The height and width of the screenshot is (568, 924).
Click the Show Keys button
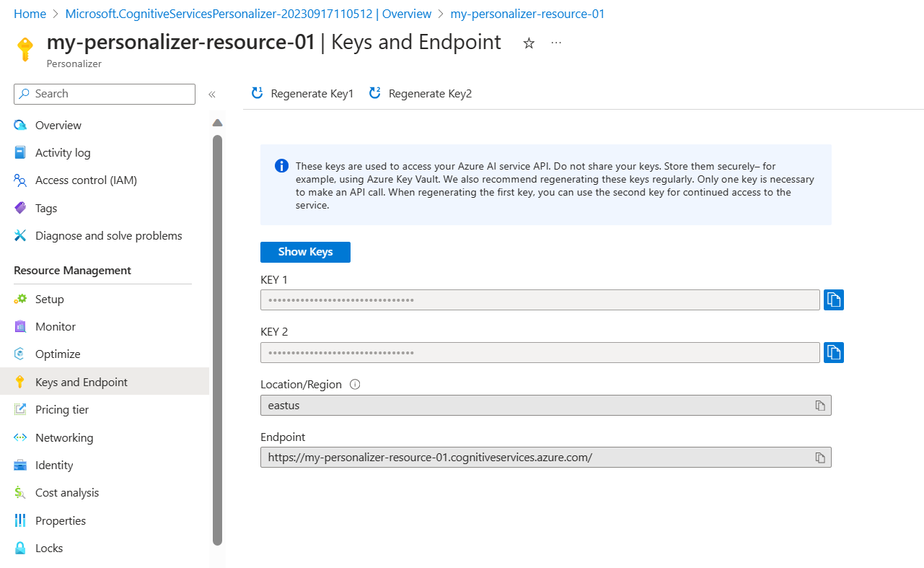305,252
